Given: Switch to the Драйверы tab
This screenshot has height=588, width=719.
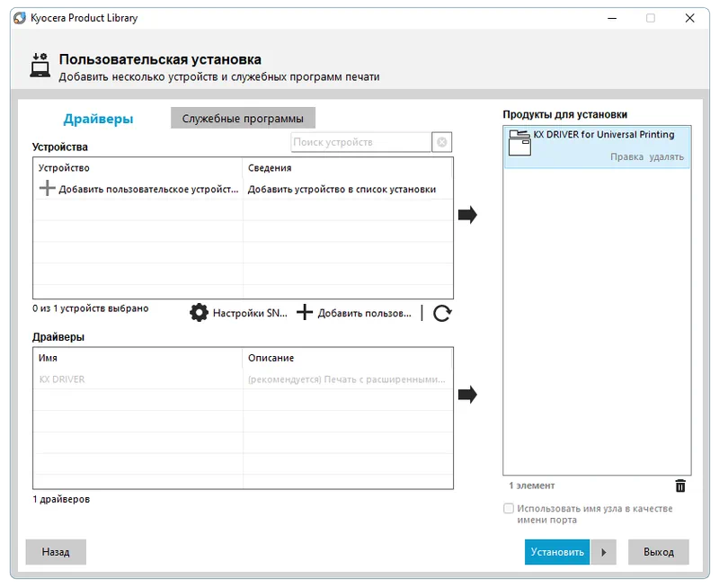Looking at the screenshot, I should tap(98, 119).
